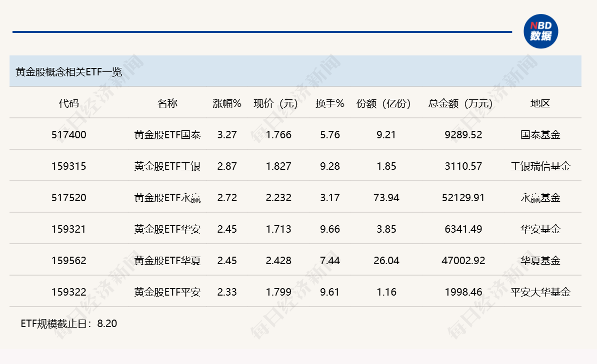Viewport: 597px width, 364px height.
Task: Click the share count 3.85
Action: coord(386,229)
